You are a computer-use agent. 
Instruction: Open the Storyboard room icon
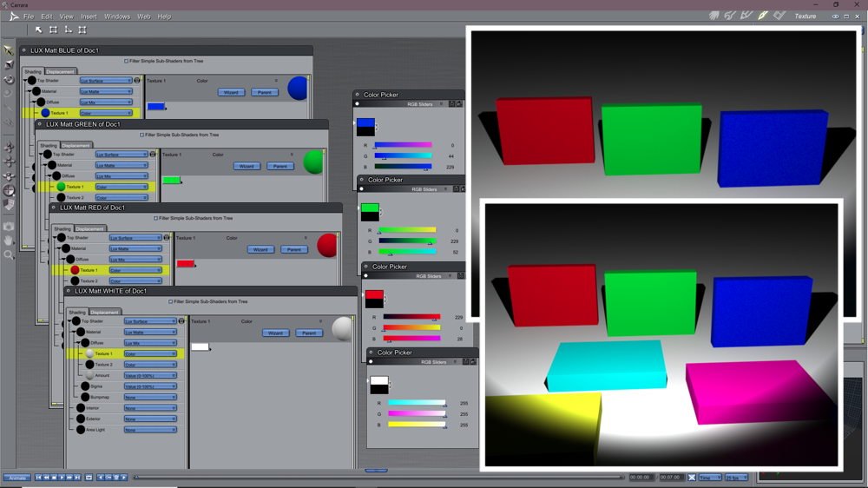tap(746, 16)
